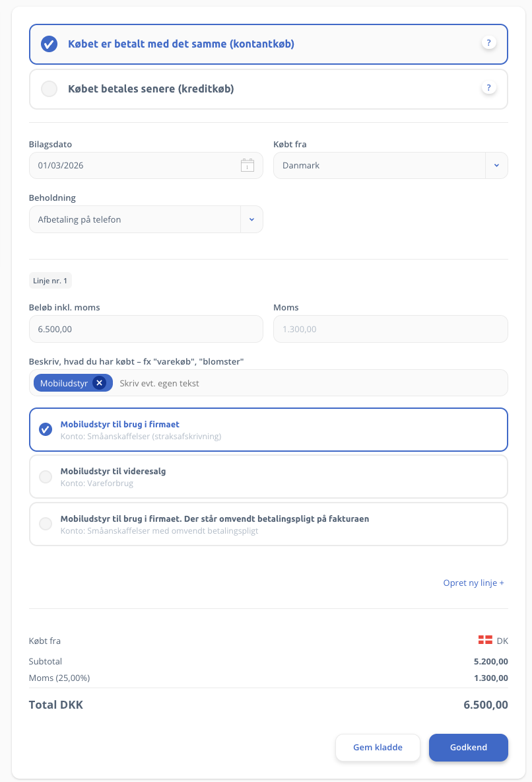532x782 pixels.
Task: Click the Danish flag icon
Action: point(485,640)
